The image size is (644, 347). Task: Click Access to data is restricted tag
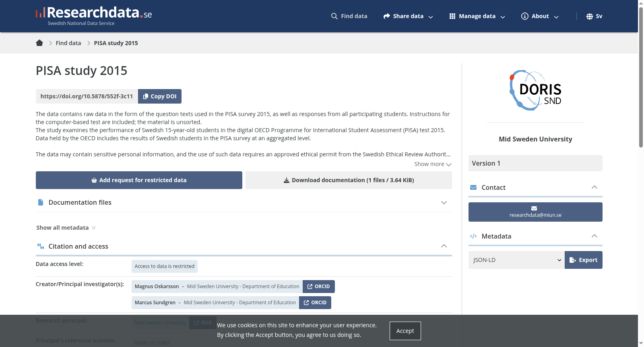click(x=164, y=266)
